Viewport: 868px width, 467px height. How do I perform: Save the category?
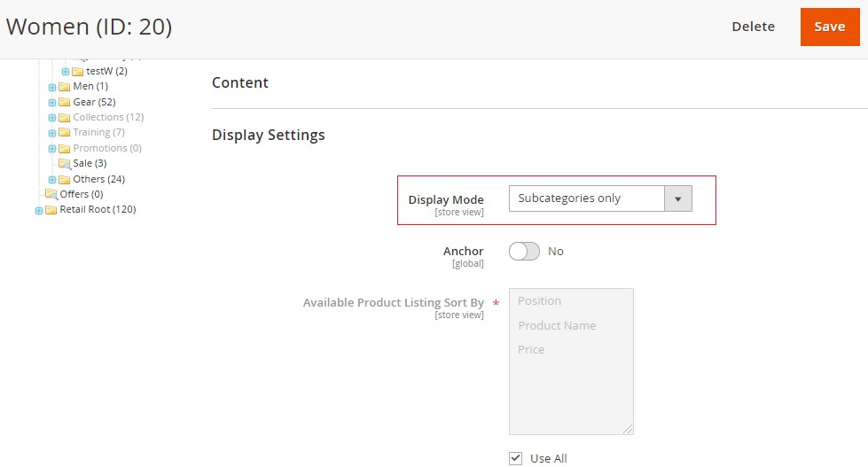[829, 27]
